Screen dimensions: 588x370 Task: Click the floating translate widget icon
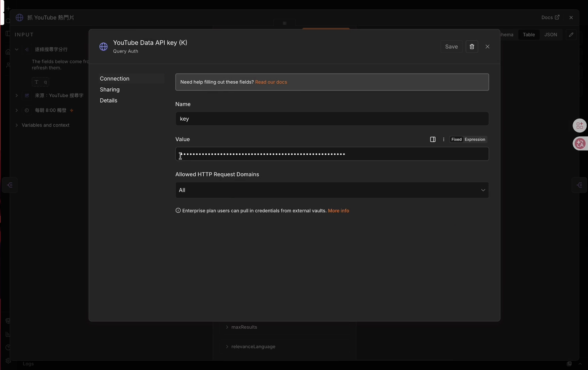pyautogui.click(x=580, y=143)
